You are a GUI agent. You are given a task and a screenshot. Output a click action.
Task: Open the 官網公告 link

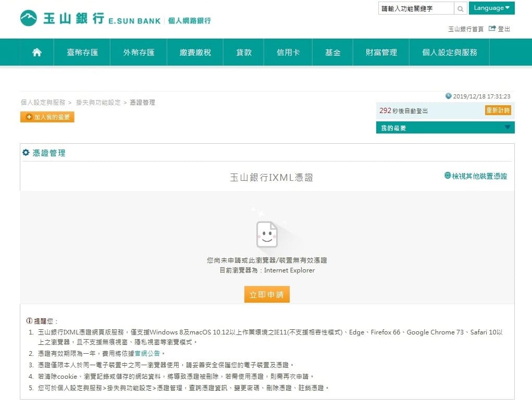147,353
